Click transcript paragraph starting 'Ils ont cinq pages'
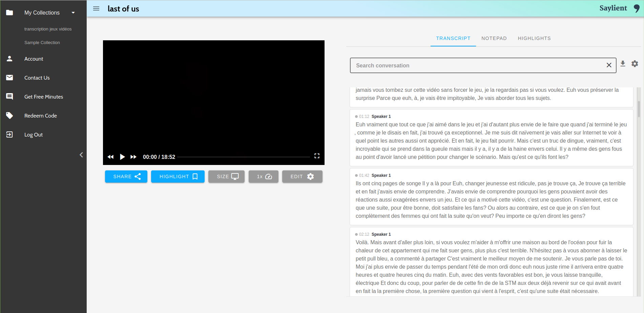The image size is (644, 313). [491, 200]
